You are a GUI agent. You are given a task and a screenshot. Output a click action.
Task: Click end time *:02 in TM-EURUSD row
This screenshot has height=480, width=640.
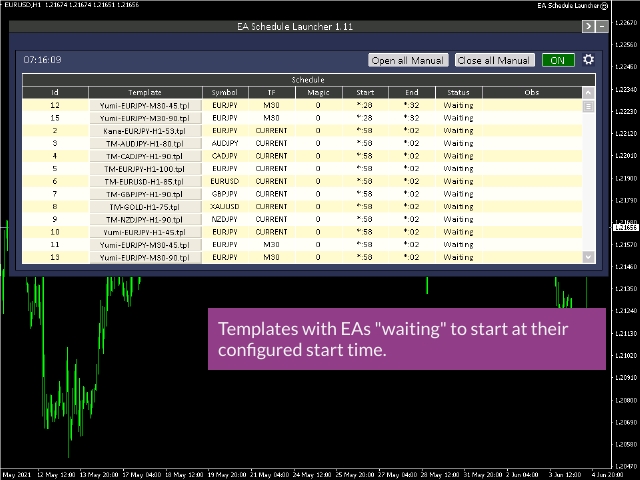click(411, 181)
